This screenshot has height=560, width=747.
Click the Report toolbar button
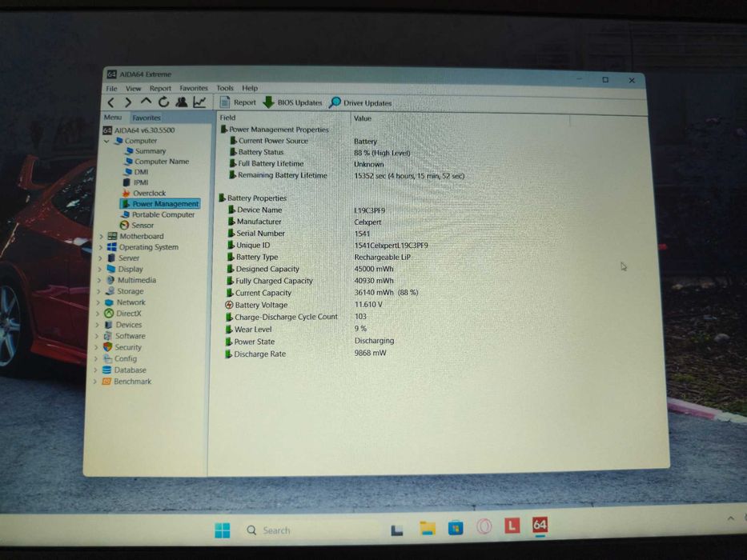[x=239, y=102]
